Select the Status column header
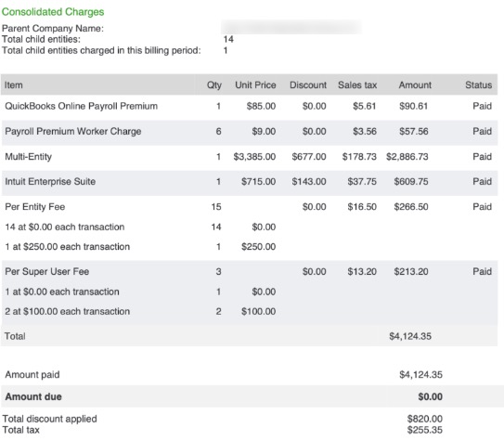Viewport: 504px width, 441px height. pos(478,85)
